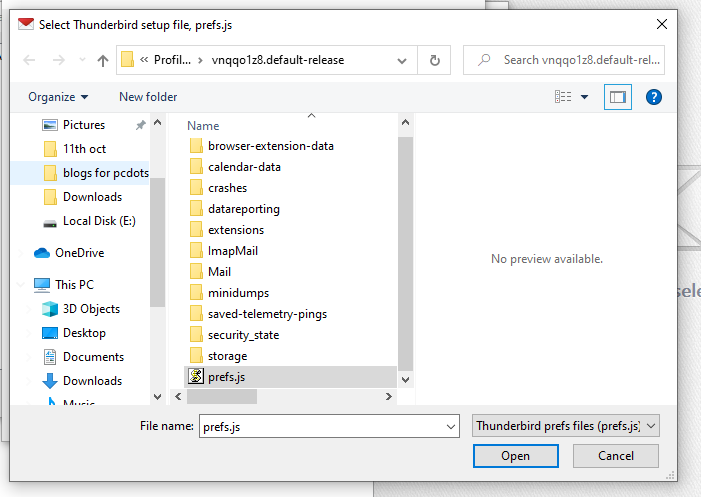Sort files by Name column
Image resolution: width=701 pixels, height=497 pixels.
203,126
